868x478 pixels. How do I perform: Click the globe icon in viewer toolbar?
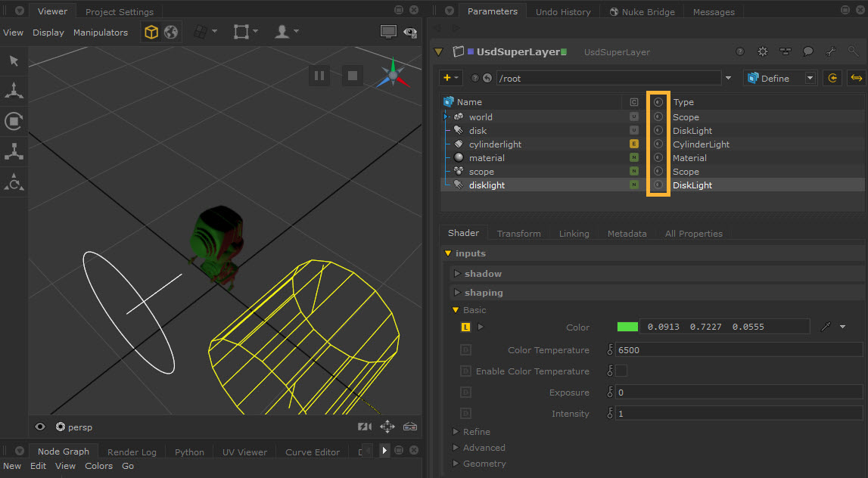[x=171, y=32]
